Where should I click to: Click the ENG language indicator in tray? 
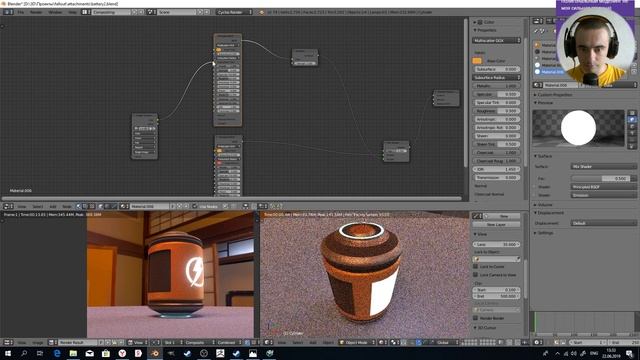594,353
